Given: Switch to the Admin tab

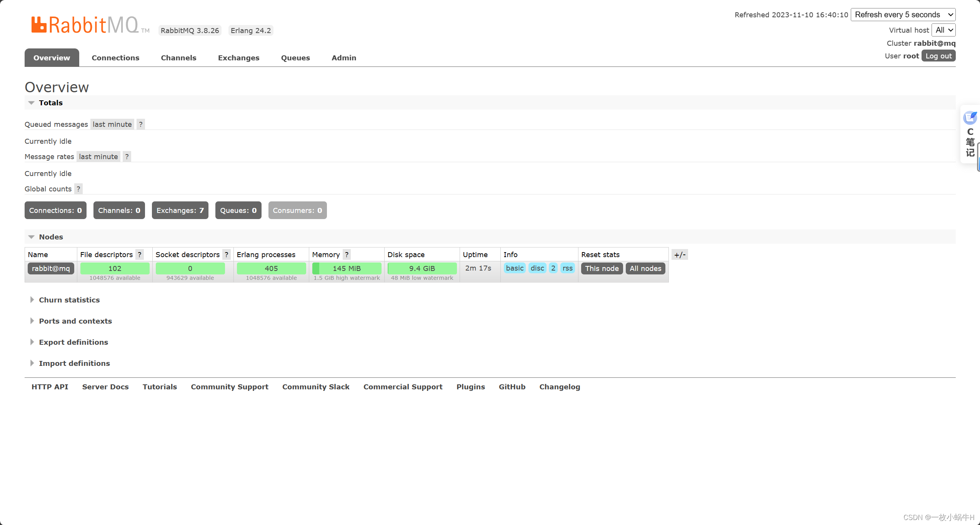Looking at the screenshot, I should [344, 58].
